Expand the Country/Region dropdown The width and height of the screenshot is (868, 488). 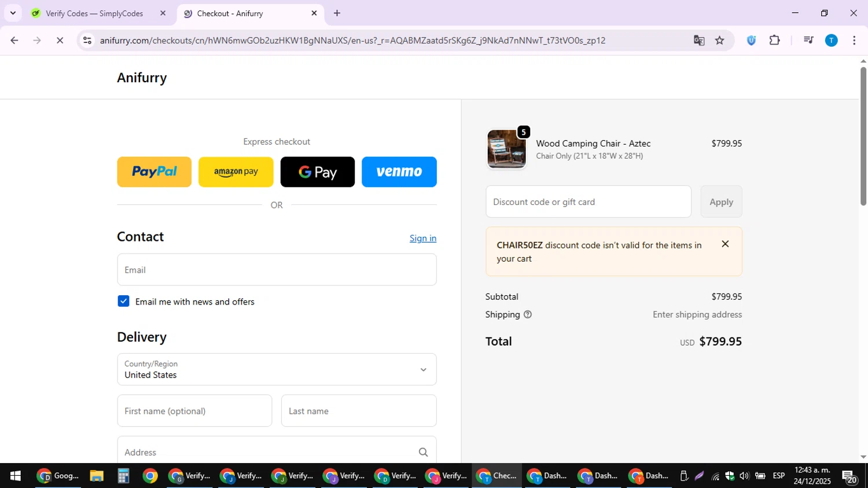277,369
